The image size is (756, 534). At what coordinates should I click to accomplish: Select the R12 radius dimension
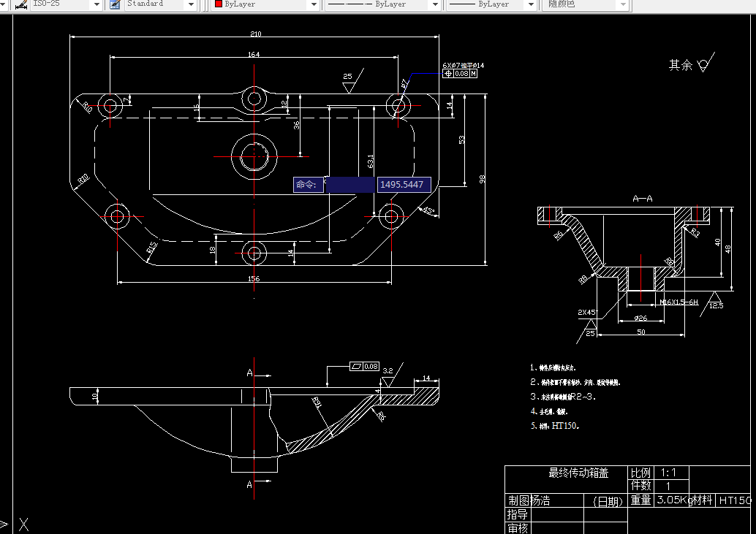[x=83, y=179]
